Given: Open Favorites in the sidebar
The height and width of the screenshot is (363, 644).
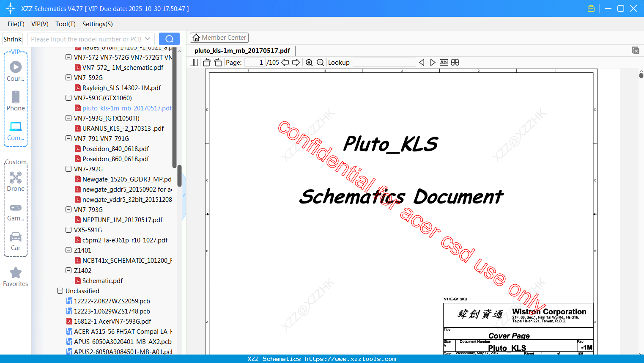Looking at the screenshot, I should (x=16, y=277).
